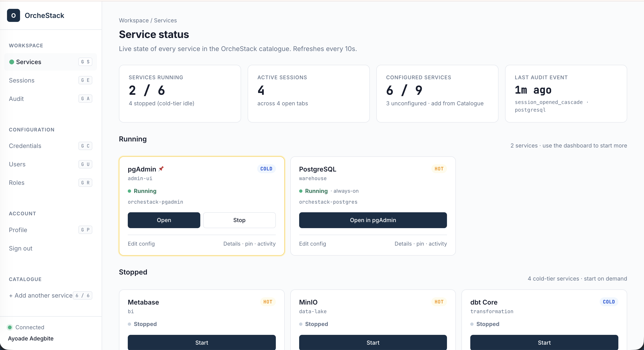Click the 'Ayoade Adegbite' user name
This screenshot has width=644, height=350.
31,339
